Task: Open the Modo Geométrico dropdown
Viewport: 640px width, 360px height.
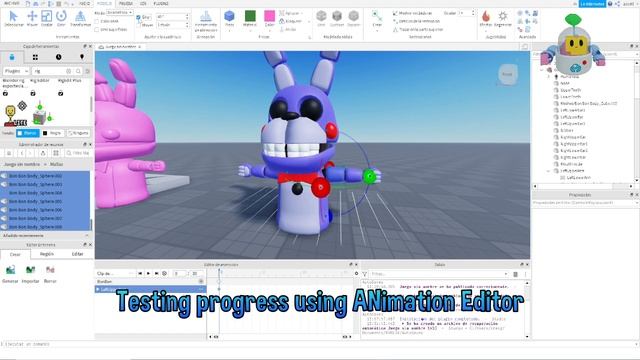Action: click(x=119, y=13)
